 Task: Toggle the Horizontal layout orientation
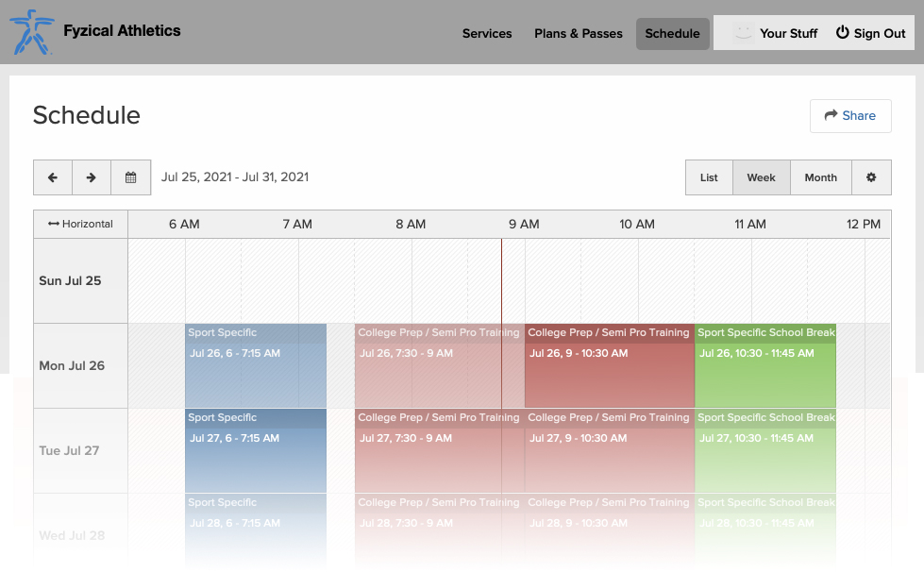point(80,225)
